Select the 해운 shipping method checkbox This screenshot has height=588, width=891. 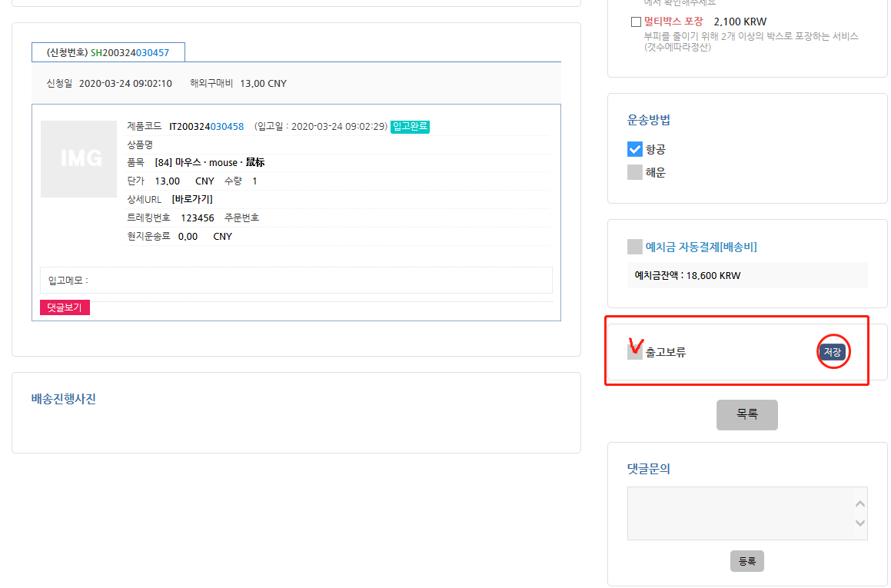click(635, 172)
